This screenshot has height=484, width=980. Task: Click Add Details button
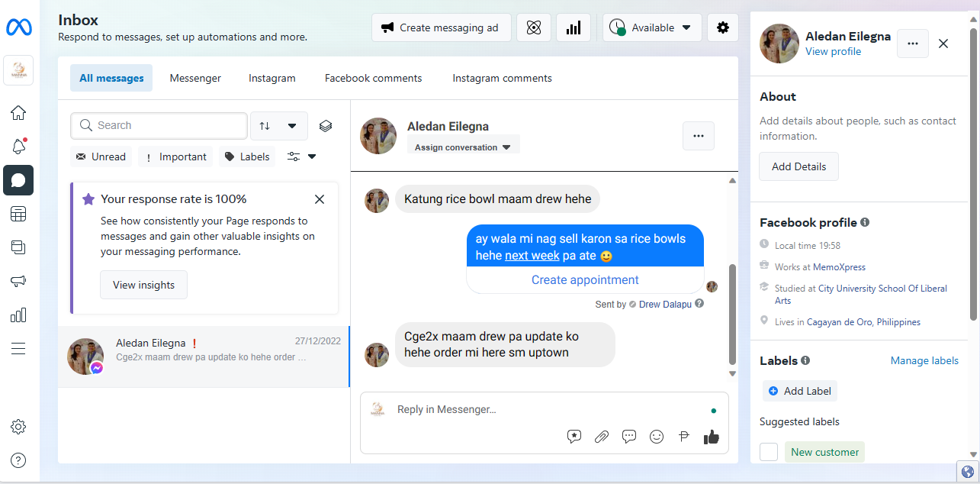[x=798, y=166]
